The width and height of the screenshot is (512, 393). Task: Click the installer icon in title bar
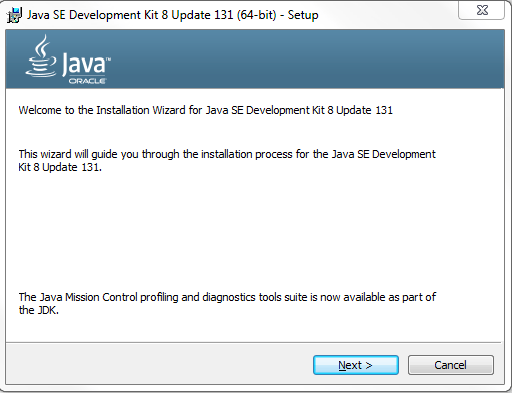(x=14, y=15)
